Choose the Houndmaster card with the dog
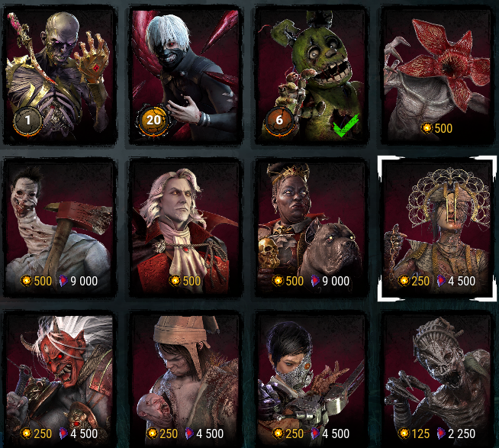The width and height of the screenshot is (499, 448). click(x=311, y=228)
